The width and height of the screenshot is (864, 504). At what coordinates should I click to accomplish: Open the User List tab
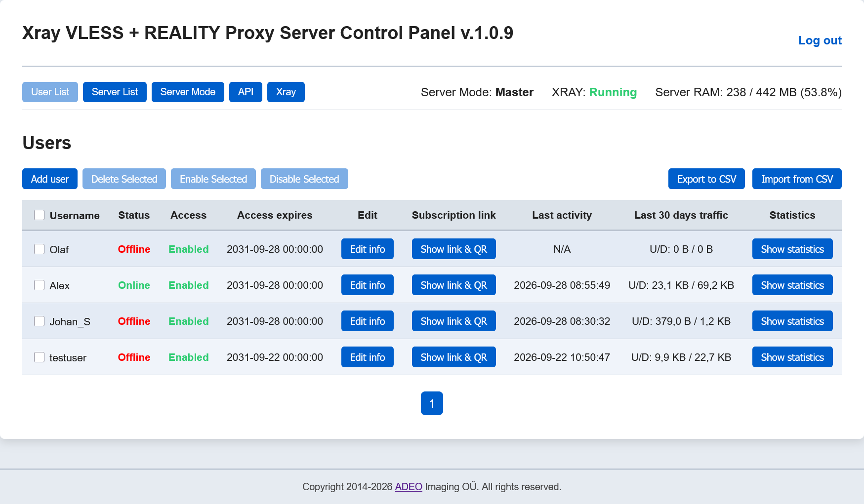click(x=50, y=92)
